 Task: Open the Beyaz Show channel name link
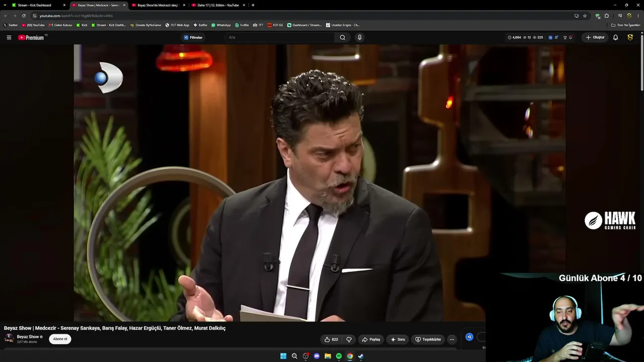pos(28,337)
